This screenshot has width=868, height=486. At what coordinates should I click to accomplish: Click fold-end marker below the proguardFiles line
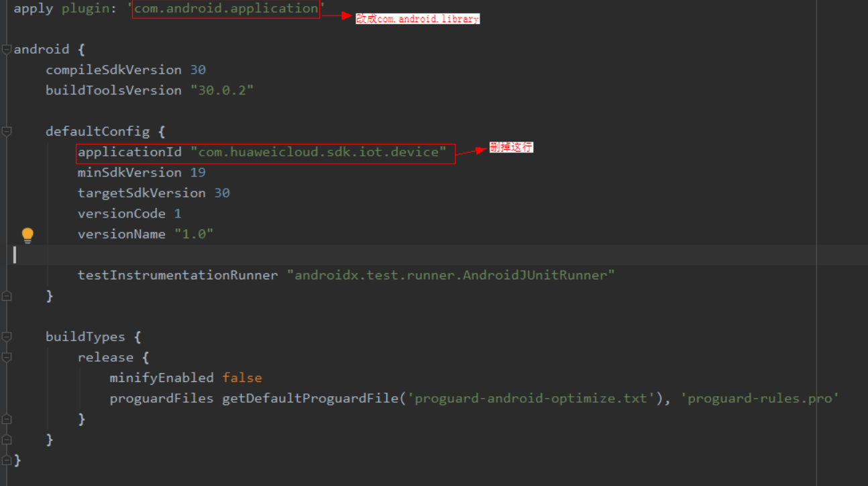coord(6,419)
